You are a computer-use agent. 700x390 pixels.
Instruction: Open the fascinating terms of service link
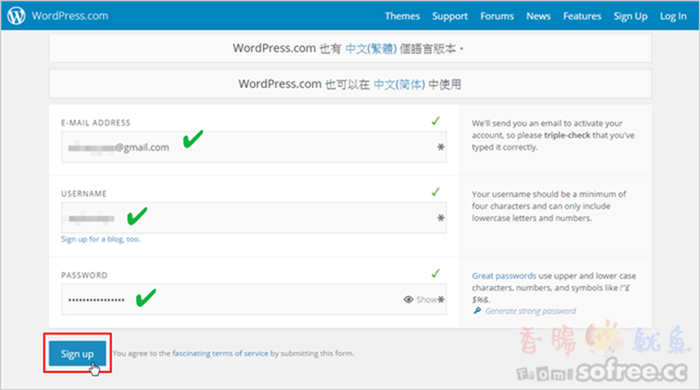pos(220,353)
